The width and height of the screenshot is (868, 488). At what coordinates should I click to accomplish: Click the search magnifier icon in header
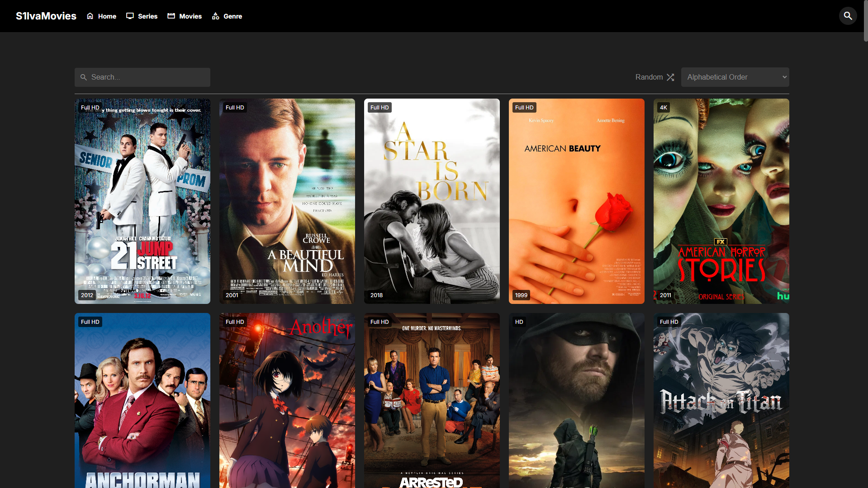848,16
